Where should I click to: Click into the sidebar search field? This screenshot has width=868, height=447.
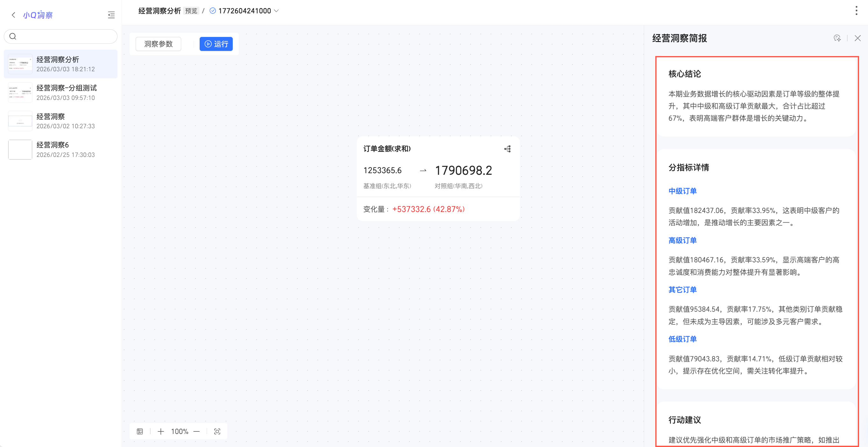point(66,36)
